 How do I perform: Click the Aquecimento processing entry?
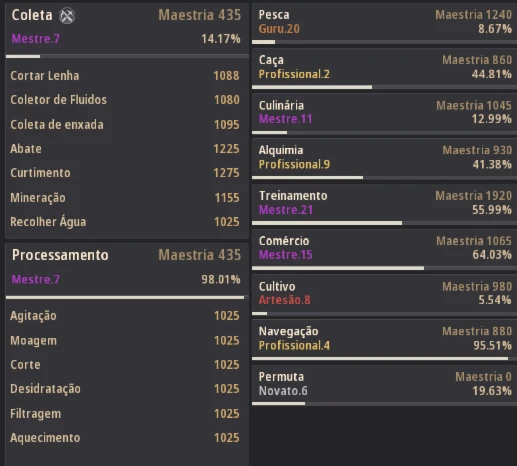click(125, 438)
